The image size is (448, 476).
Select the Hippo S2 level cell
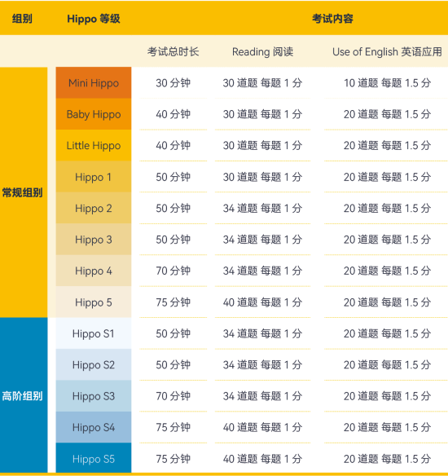coord(94,365)
